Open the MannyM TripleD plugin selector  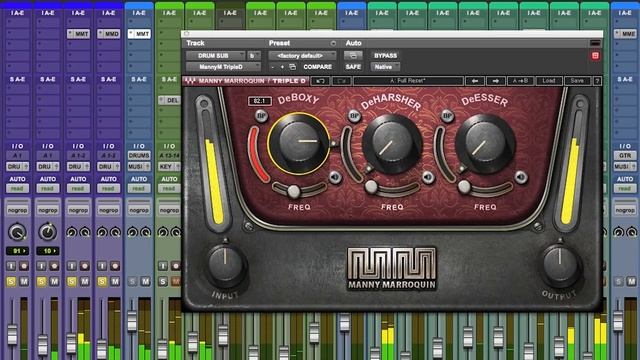pos(223,67)
